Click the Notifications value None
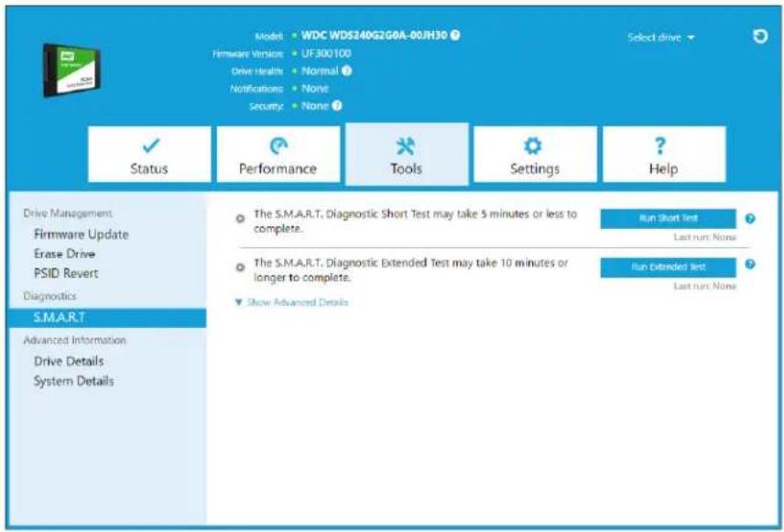 [x=314, y=89]
